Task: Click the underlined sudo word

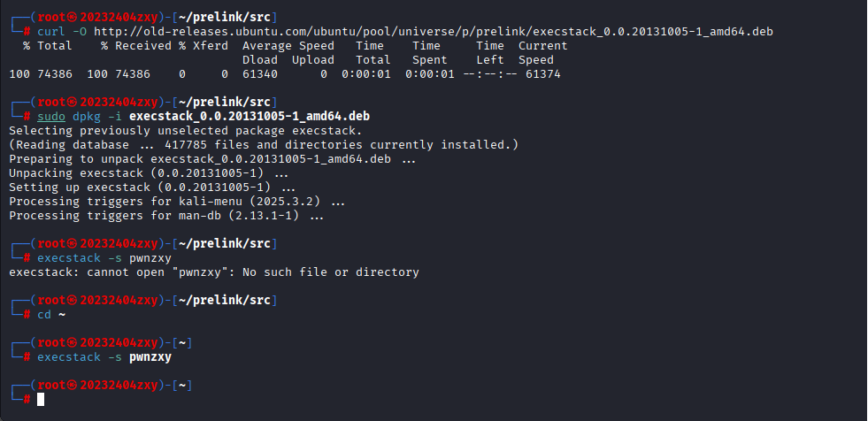Action: pos(51,116)
